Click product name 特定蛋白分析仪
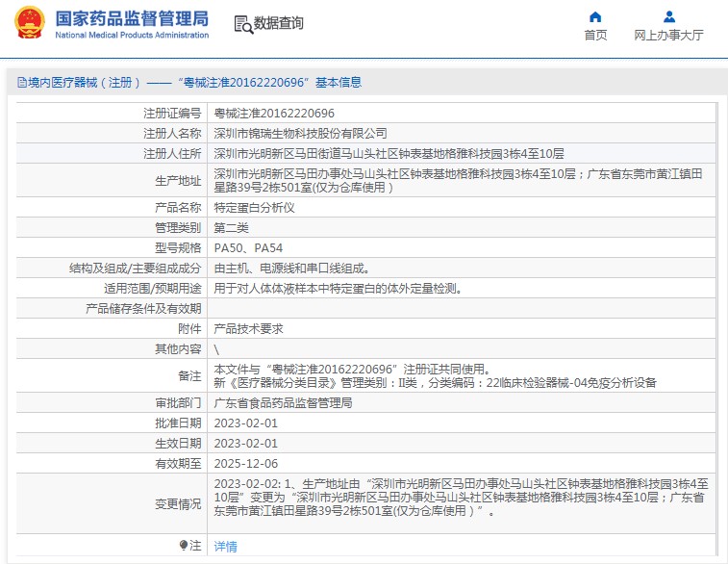 254,207
